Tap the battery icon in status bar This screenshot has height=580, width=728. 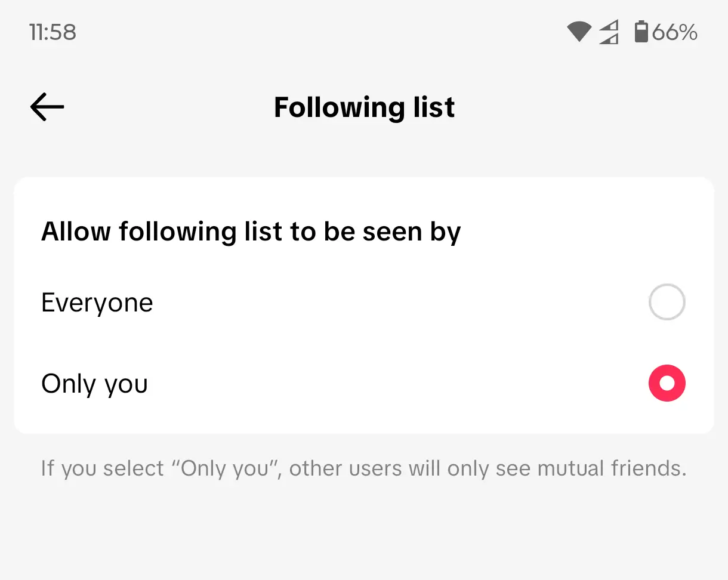coord(641,32)
